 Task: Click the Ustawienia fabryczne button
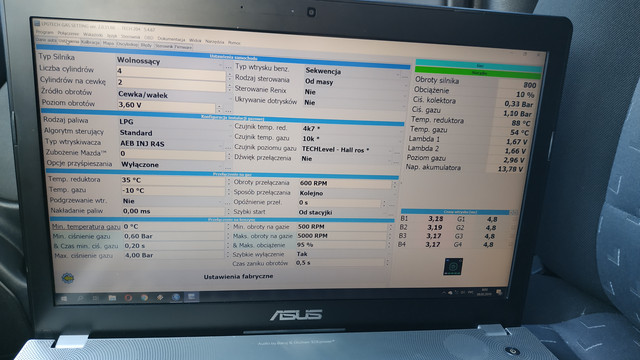[238, 276]
